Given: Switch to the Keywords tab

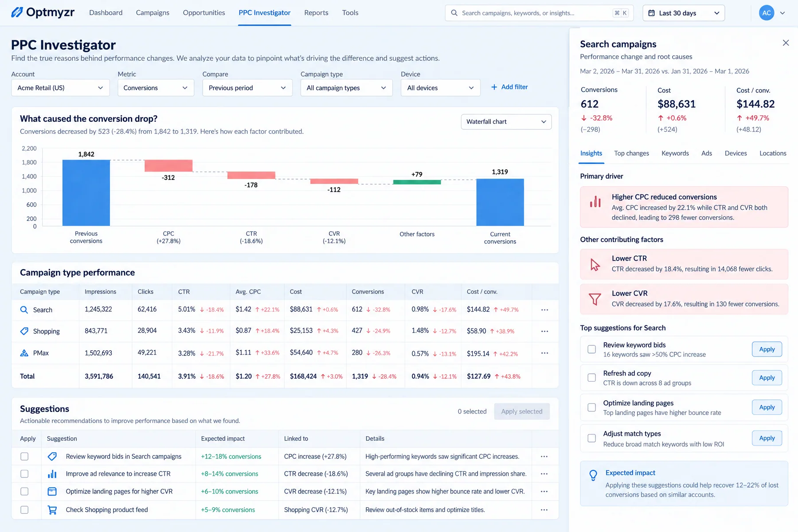Looking at the screenshot, I should point(675,153).
